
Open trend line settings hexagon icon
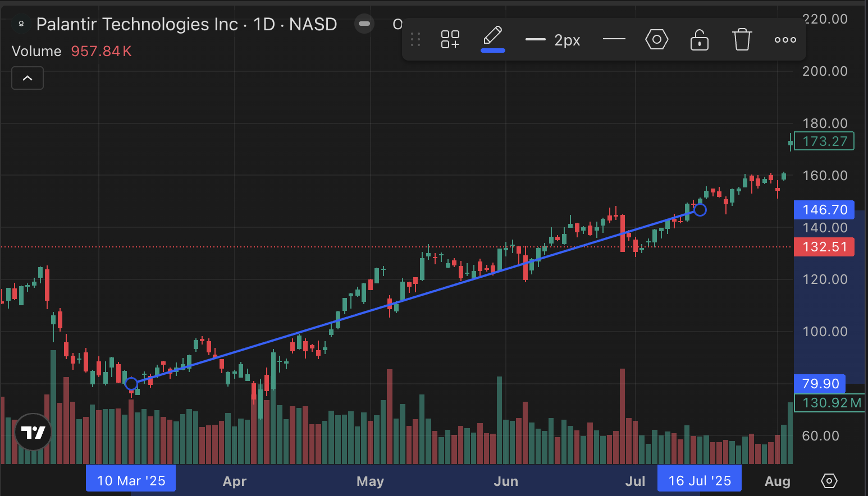coord(656,40)
